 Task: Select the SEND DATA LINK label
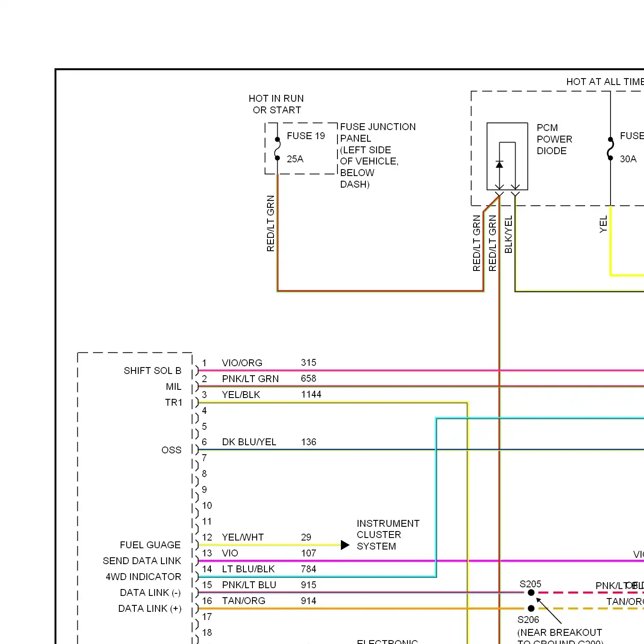(x=142, y=561)
